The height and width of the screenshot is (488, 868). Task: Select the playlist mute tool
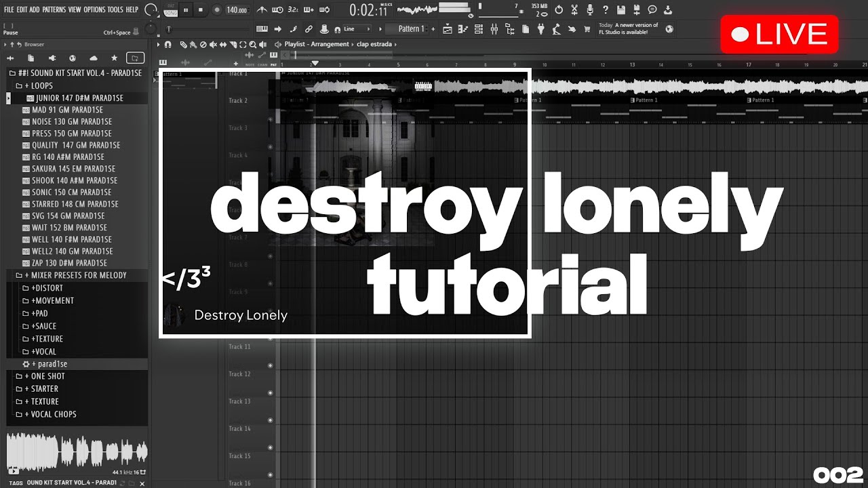[x=214, y=44]
